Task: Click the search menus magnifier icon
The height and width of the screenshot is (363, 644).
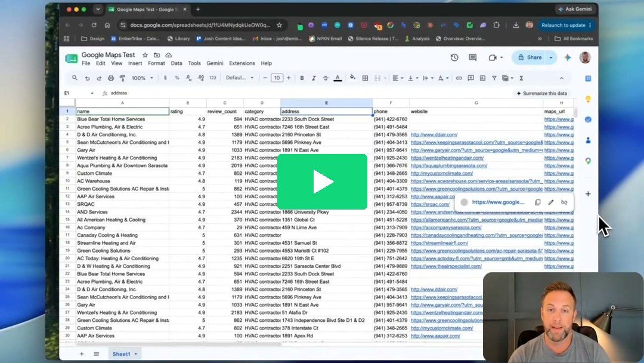Action: [x=75, y=78]
